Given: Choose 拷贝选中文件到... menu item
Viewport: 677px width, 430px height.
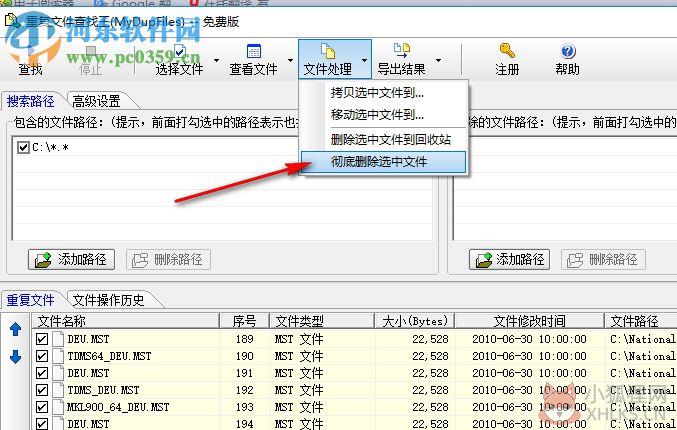Looking at the screenshot, I should [x=383, y=93].
